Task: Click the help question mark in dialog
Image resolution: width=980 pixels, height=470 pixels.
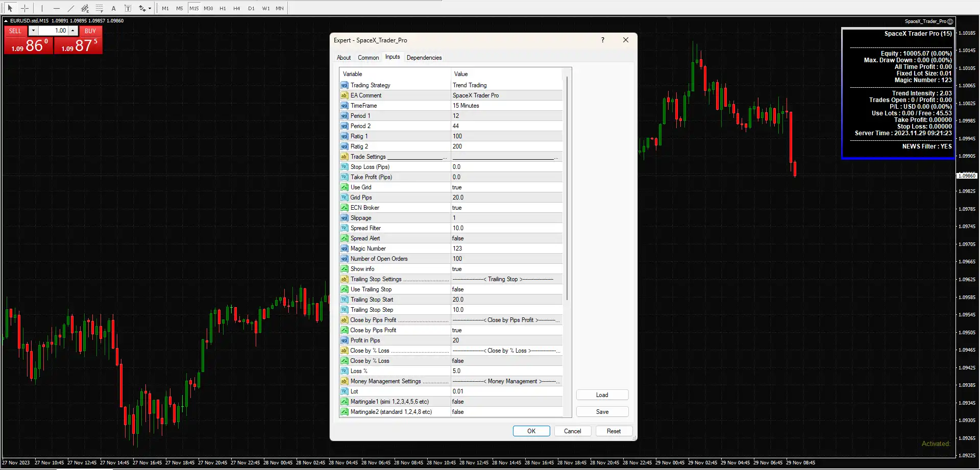Action: (603, 40)
